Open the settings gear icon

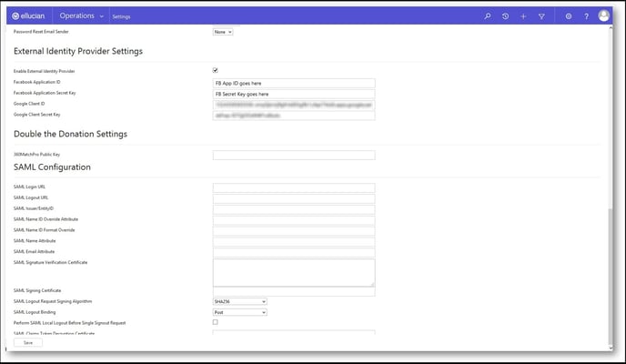[x=569, y=16]
